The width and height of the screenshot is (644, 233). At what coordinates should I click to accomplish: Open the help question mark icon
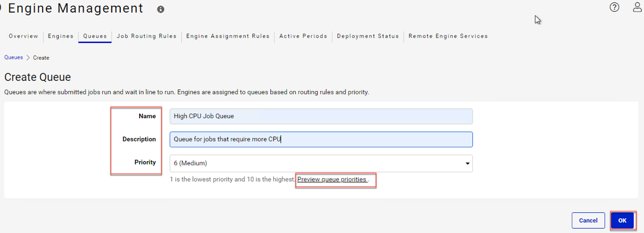[614, 7]
